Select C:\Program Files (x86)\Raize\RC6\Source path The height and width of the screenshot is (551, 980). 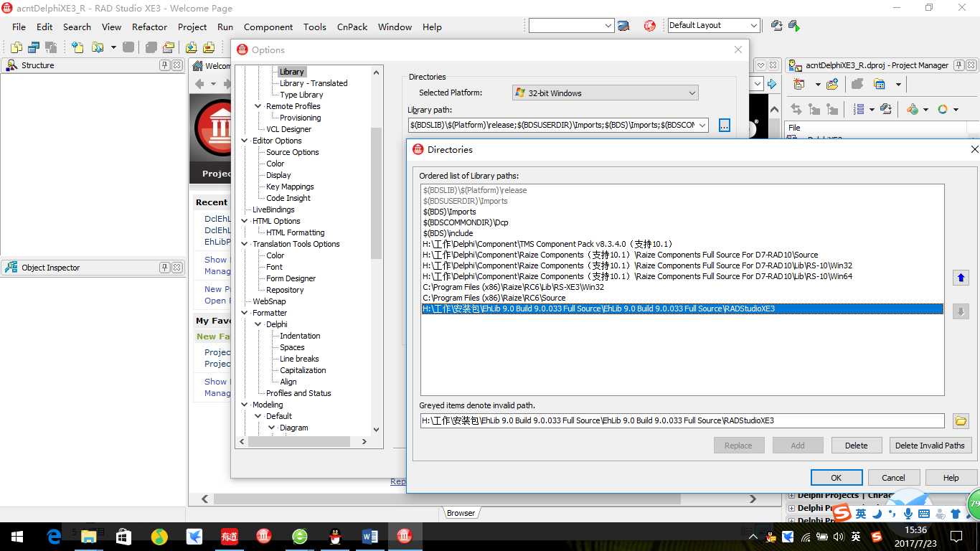coord(494,298)
